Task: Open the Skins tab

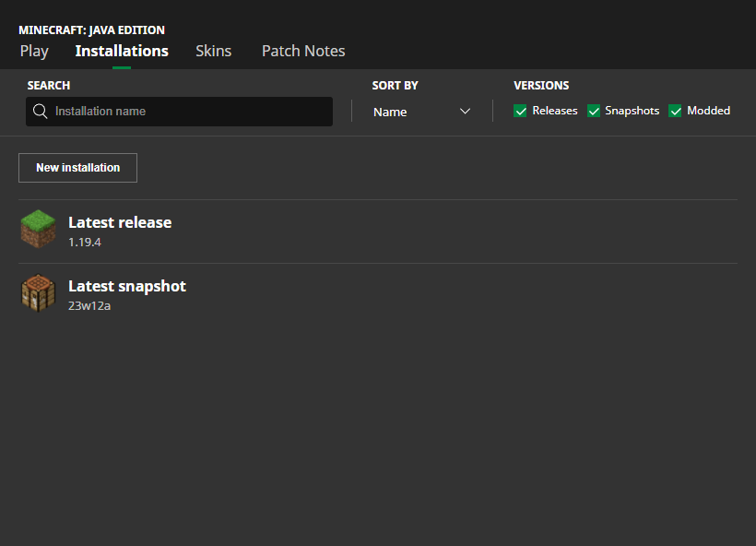Action: [214, 51]
